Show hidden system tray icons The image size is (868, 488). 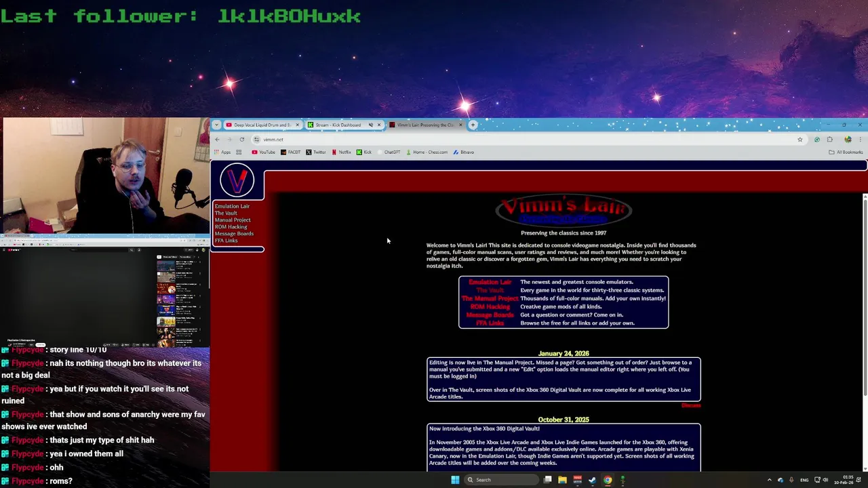769,480
